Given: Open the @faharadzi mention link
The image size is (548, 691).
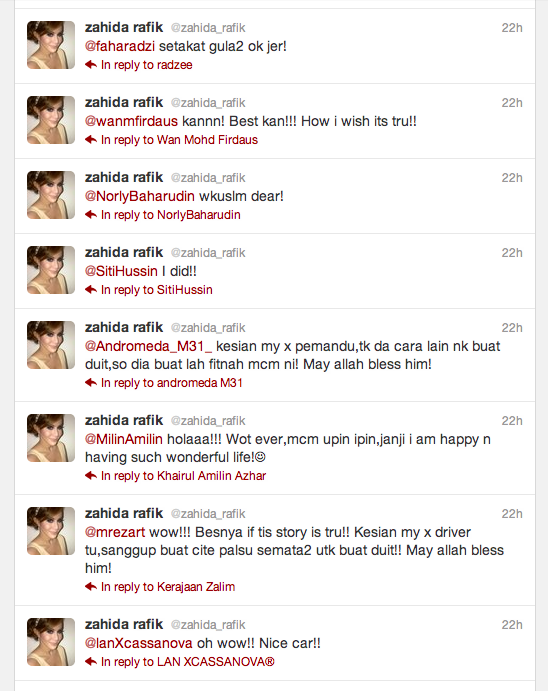Looking at the screenshot, I should [x=120, y=46].
